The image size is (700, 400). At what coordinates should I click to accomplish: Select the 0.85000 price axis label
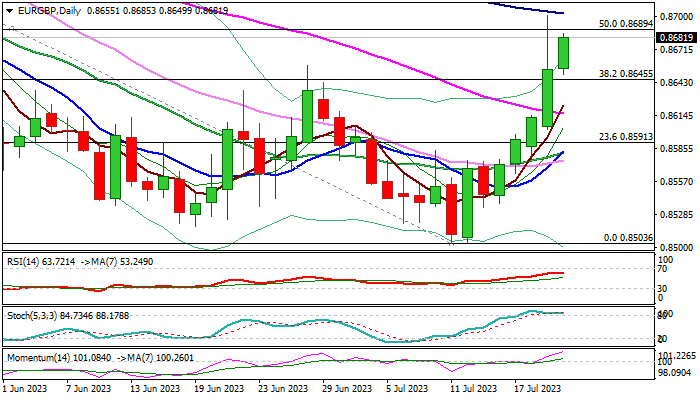tap(676, 247)
